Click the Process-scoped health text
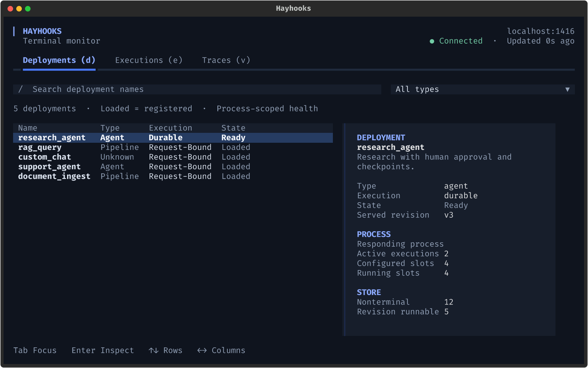The width and height of the screenshot is (588, 368). (x=267, y=109)
